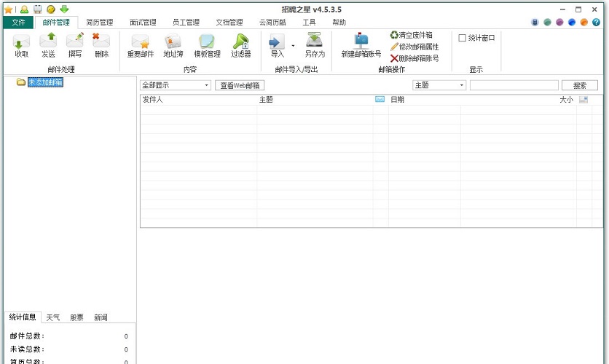Screen dimensions: 609x364
Task: Open the 文件 menu
Action: tap(18, 23)
